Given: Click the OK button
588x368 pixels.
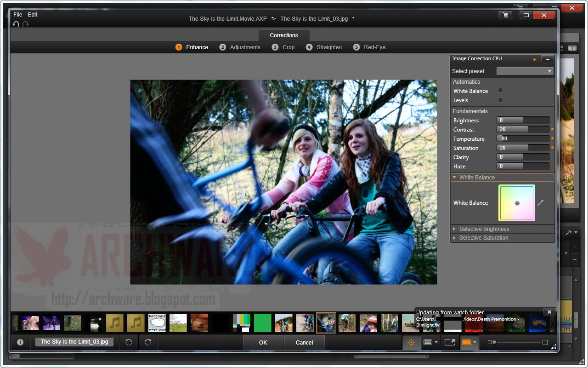Looking at the screenshot, I should 263,342.
